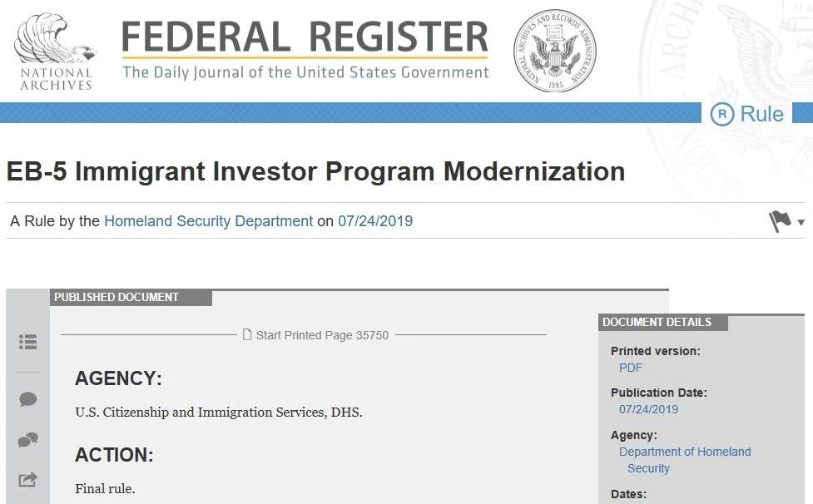Open the table of contents list icon
813x504 pixels.
point(28,342)
